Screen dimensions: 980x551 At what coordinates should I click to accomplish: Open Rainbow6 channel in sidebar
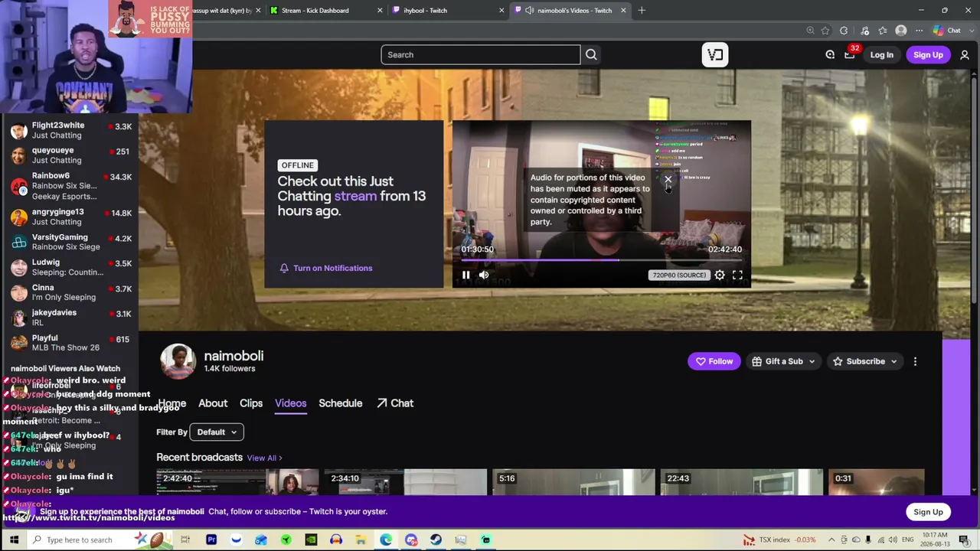tap(69, 186)
